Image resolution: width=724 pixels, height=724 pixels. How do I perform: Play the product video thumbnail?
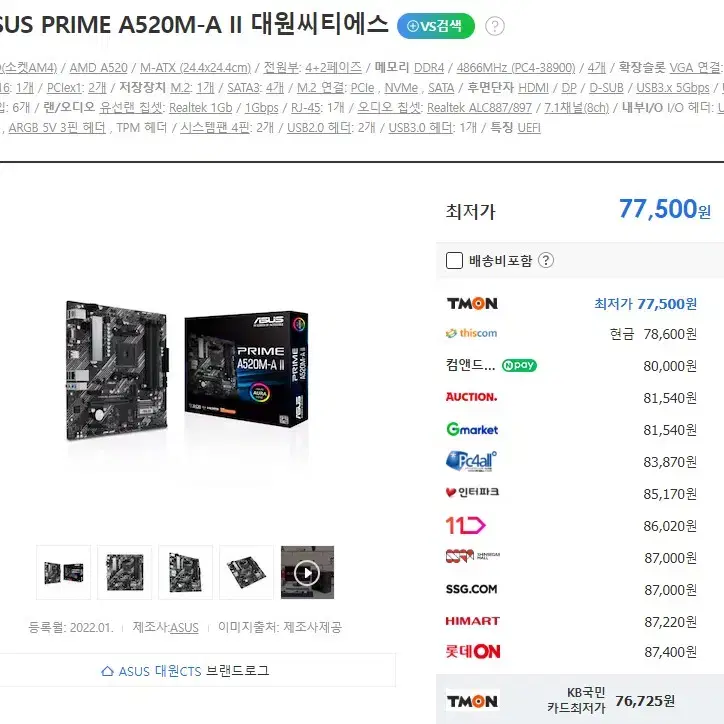[x=308, y=573]
